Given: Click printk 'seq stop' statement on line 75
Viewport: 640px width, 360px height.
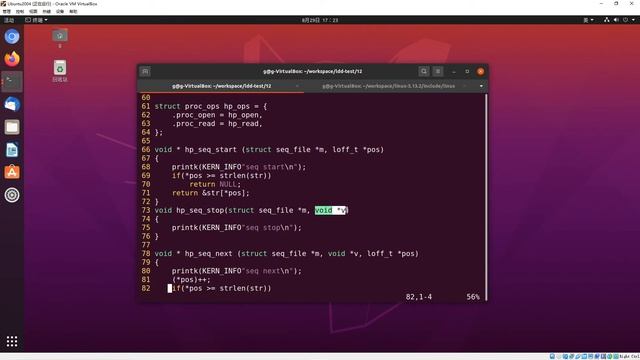Looking at the screenshot, I should pyautogui.click(x=237, y=227).
